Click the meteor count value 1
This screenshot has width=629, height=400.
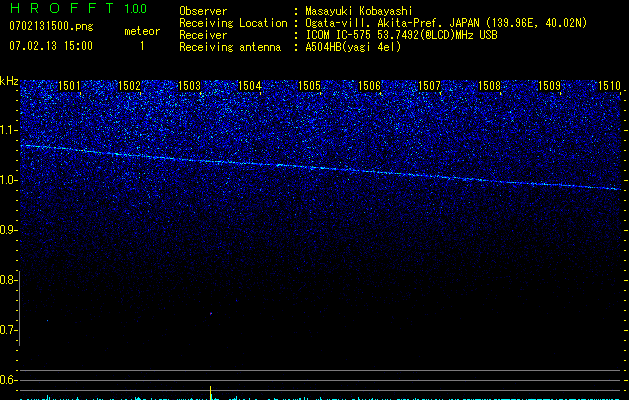tap(142, 46)
